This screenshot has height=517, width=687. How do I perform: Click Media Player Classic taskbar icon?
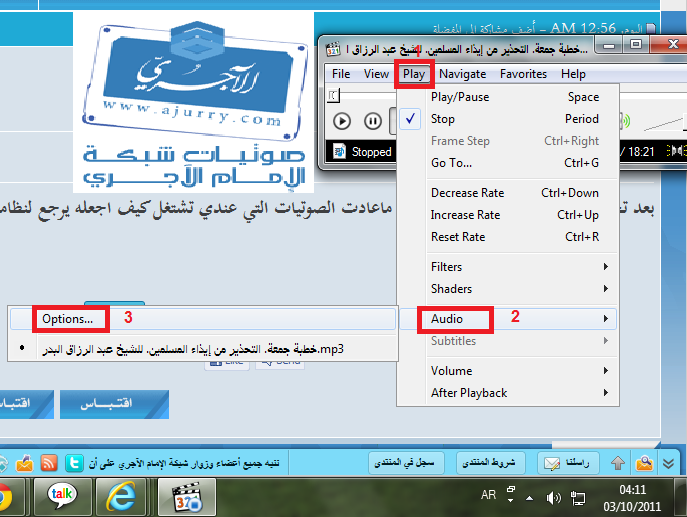point(187,494)
